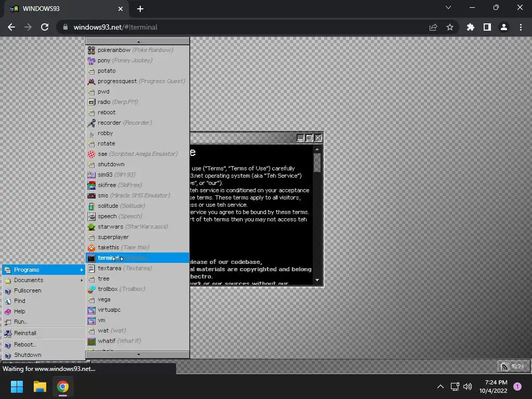Bookmark this page with star icon
Image resolution: width=532 pixels, height=399 pixels.
tap(450, 27)
